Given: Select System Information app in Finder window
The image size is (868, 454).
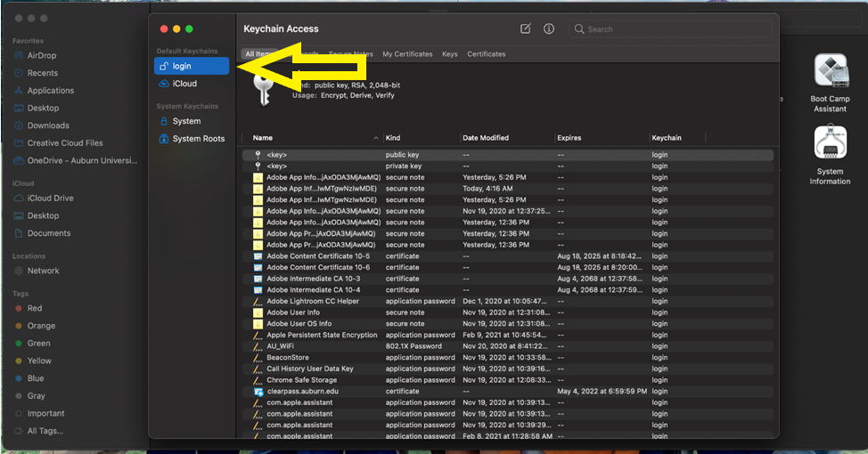Looking at the screenshot, I should tap(830, 156).
